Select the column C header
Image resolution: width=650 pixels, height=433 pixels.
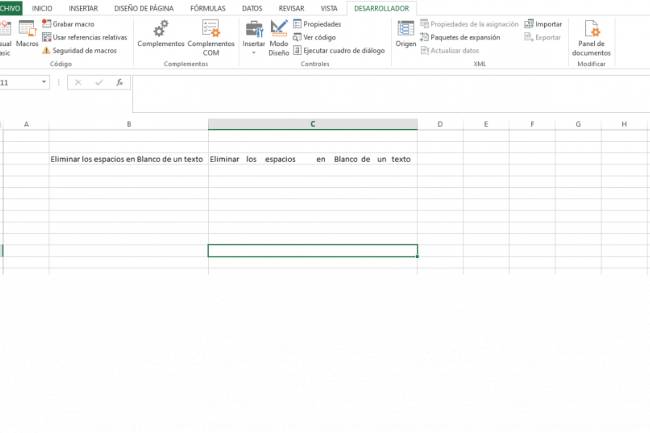click(x=312, y=124)
